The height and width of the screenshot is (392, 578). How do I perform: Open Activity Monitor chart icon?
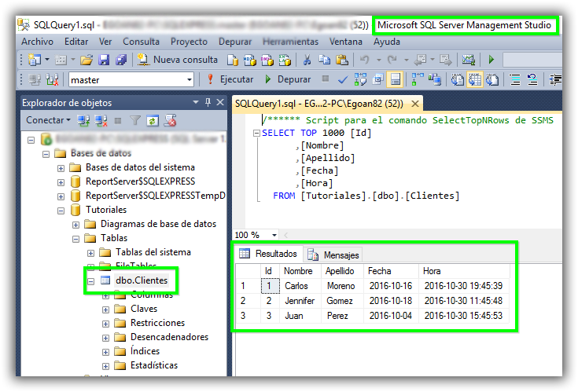[x=469, y=60]
